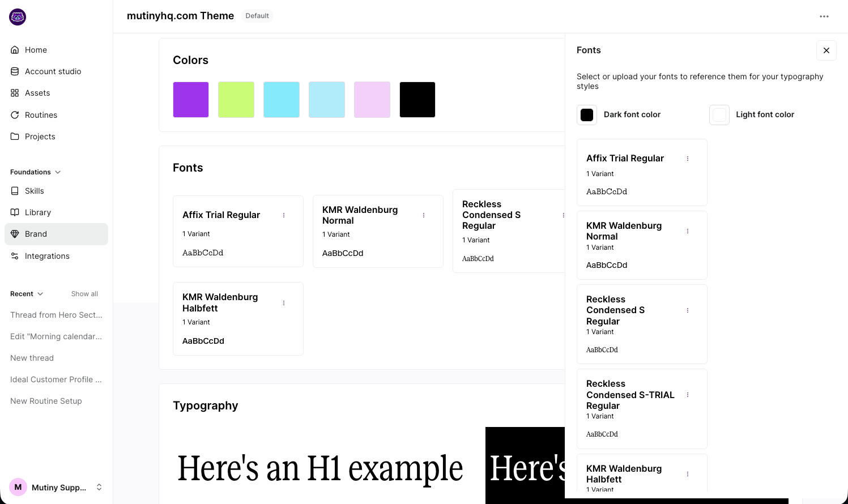Go to Projects
Screen dimensions: 848x504
coord(56,136)
